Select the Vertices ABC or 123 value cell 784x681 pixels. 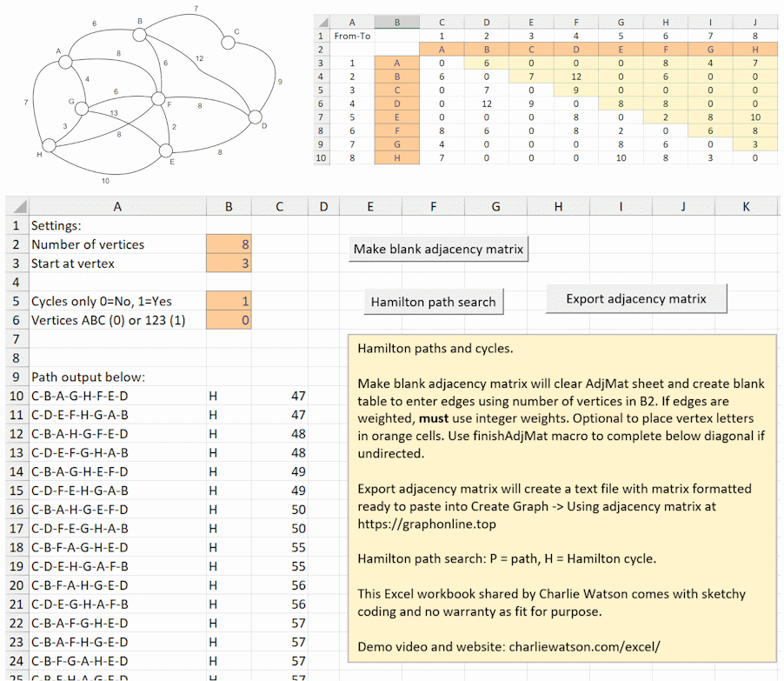pyautogui.click(x=229, y=320)
